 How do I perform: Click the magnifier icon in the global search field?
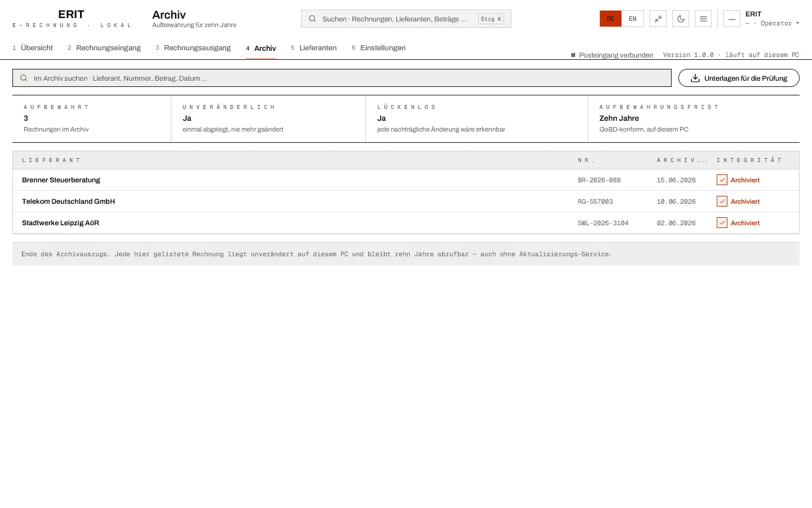(x=312, y=19)
